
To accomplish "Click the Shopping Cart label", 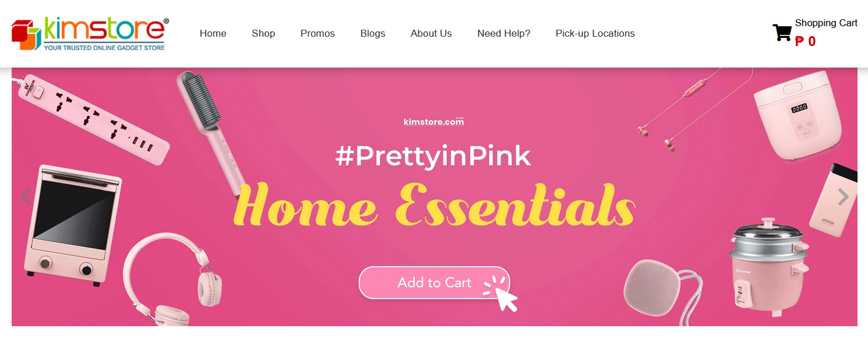I will point(826,23).
